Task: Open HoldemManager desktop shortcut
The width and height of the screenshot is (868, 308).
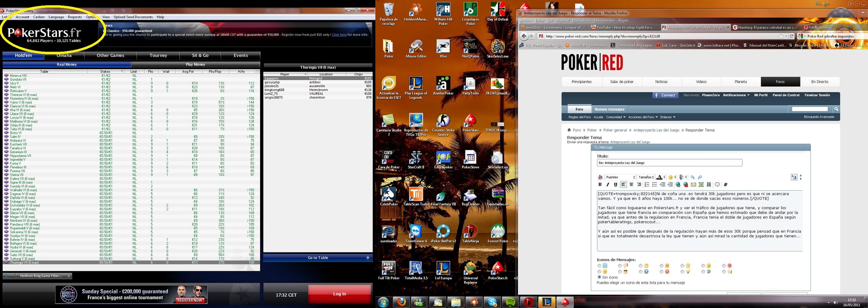Action: (x=416, y=12)
